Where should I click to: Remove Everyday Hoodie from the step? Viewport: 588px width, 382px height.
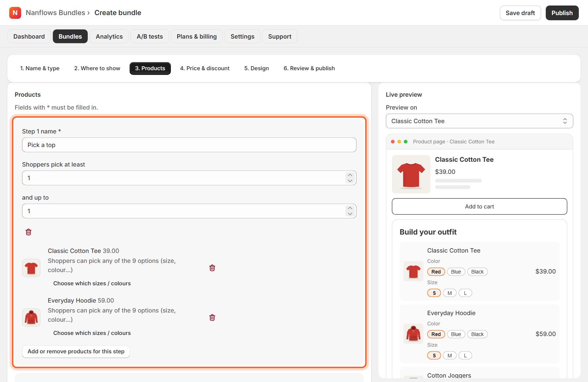[x=212, y=318]
